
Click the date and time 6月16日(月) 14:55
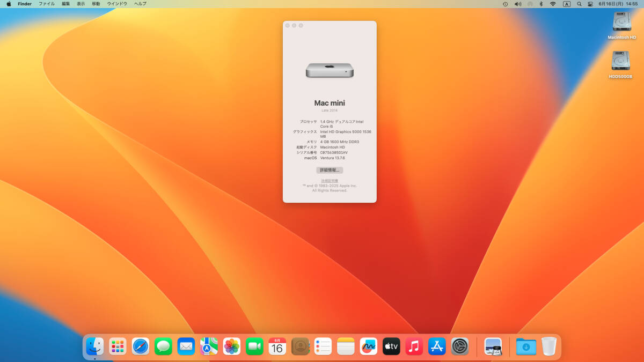pyautogui.click(x=618, y=4)
